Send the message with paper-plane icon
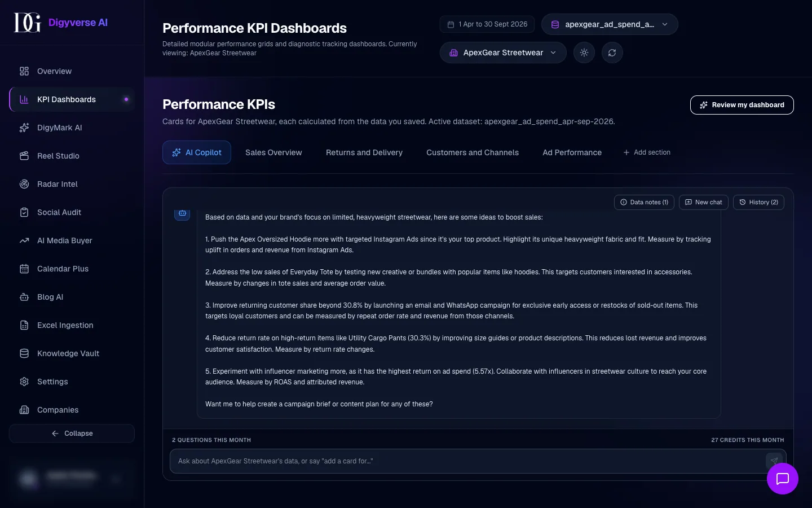This screenshot has height=508, width=812. click(774, 461)
